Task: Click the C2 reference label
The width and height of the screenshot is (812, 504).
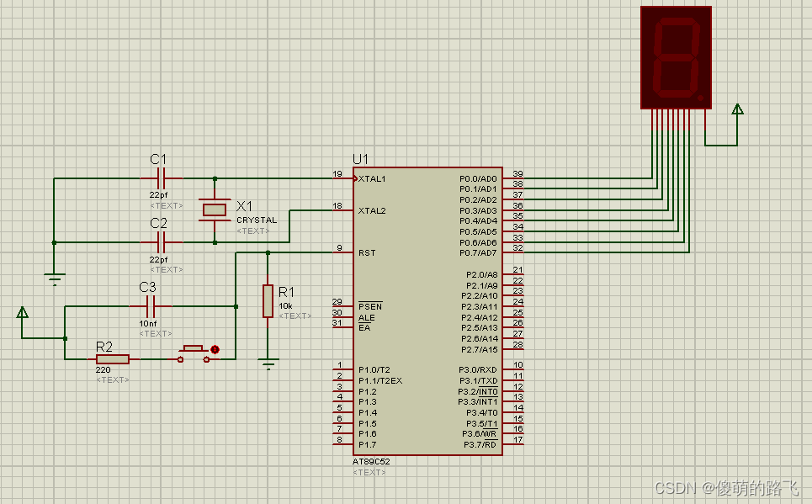Action: tap(158, 223)
